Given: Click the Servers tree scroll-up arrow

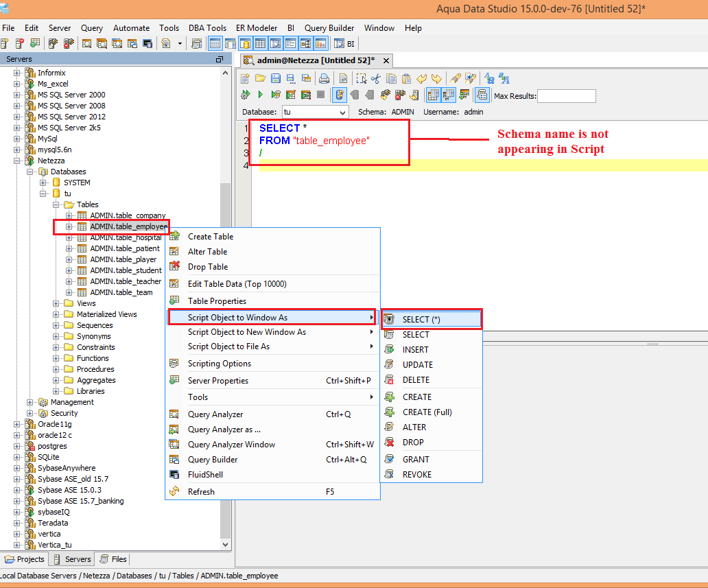Looking at the screenshot, I should tap(225, 73).
